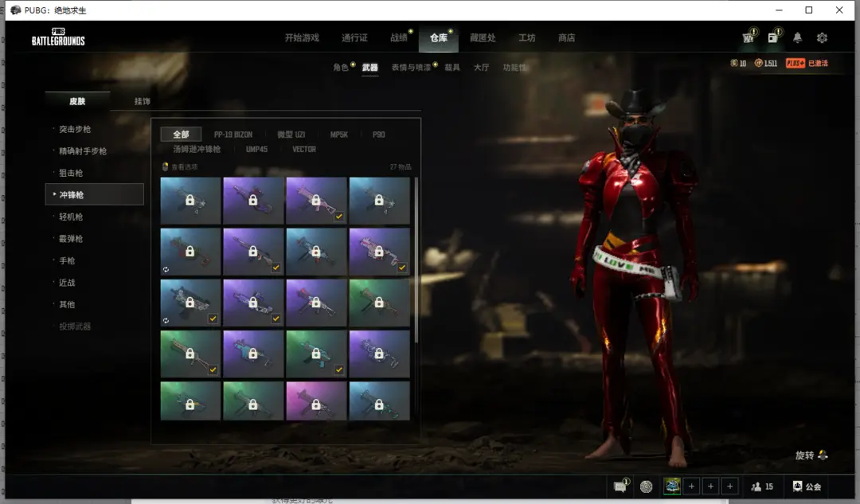The image size is (860, 504).
Task: Click the lock on the second row's third skin
Action: (x=316, y=251)
